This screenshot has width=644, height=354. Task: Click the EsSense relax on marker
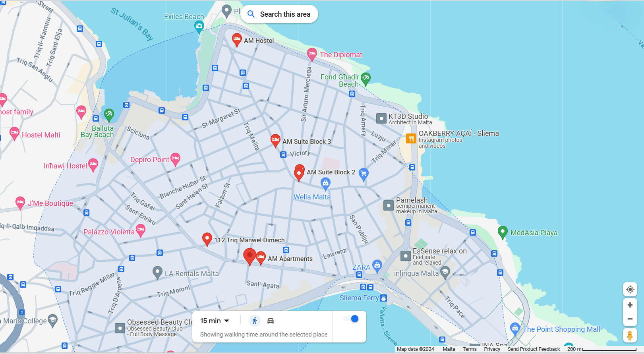point(405,256)
